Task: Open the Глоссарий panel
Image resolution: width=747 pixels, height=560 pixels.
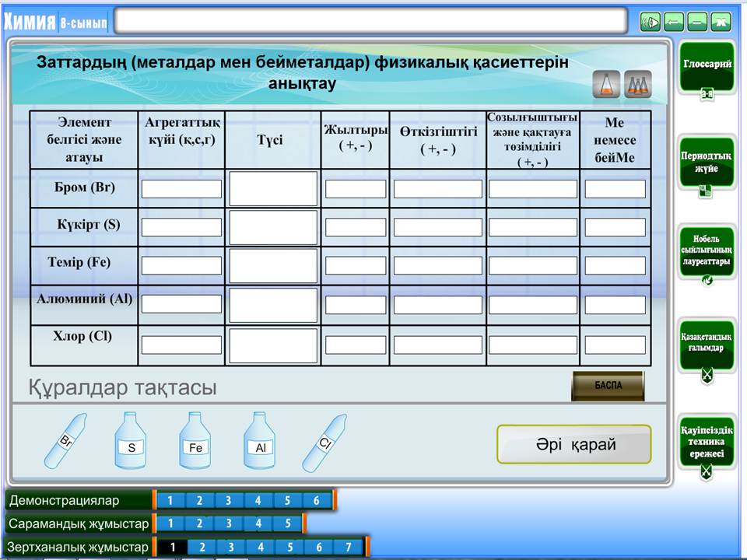Action: click(707, 65)
